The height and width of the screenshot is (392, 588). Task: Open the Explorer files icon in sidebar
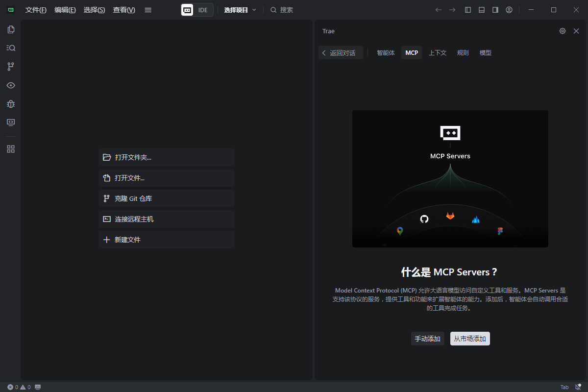coord(11,29)
